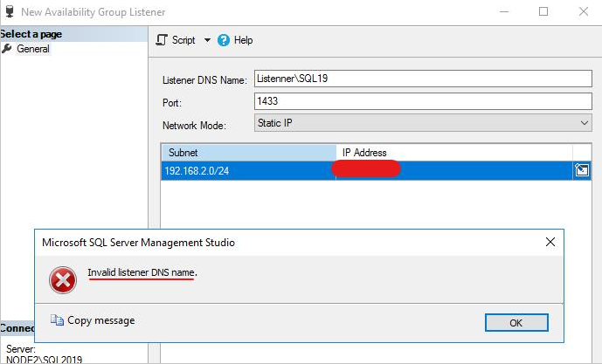602x364 pixels.
Task: Select the 192.168.2.0/24 subnet cell
Action: coord(248,171)
